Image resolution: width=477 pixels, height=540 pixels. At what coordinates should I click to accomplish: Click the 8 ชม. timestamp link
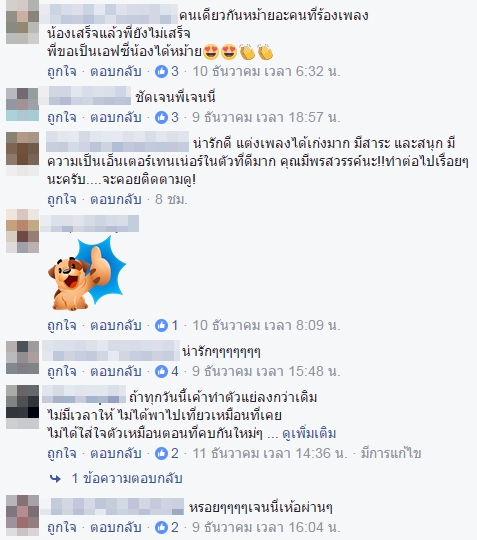coord(171,199)
